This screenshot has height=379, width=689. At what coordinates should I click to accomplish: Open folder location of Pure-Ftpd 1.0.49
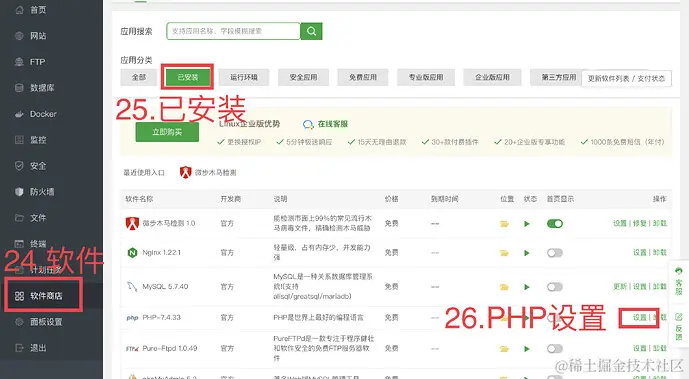(504, 349)
